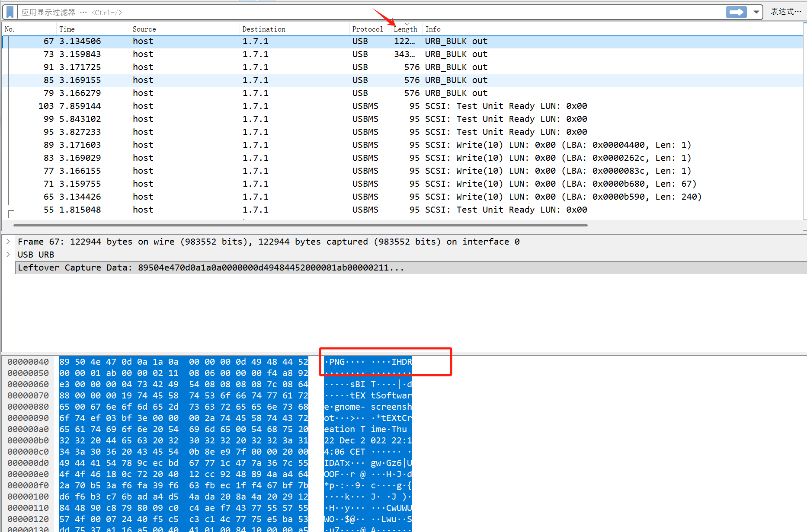Viewport: 807px width, 532px height.
Task: Click ASCII text '4:06 CET' in hex dump
Action: tap(345, 452)
